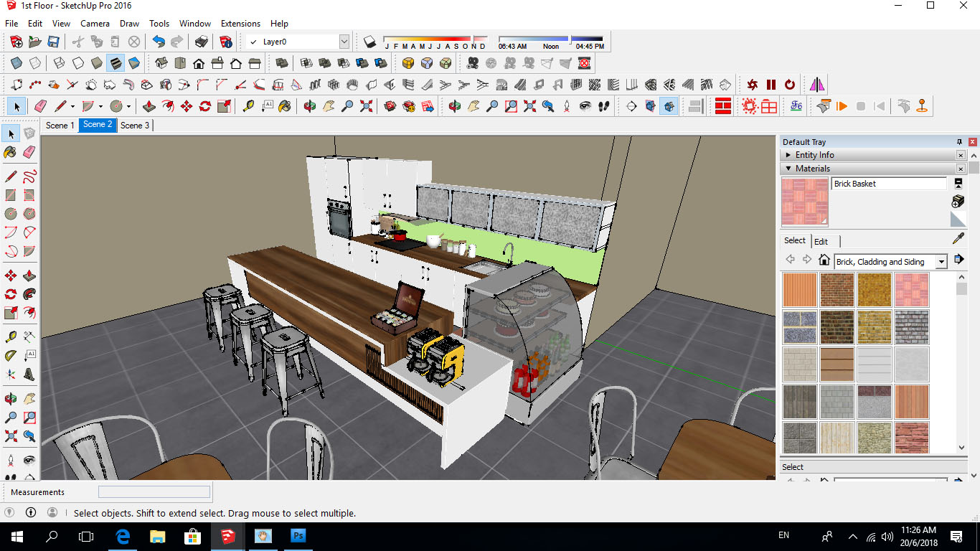Switch to Shaded style

click(97, 63)
